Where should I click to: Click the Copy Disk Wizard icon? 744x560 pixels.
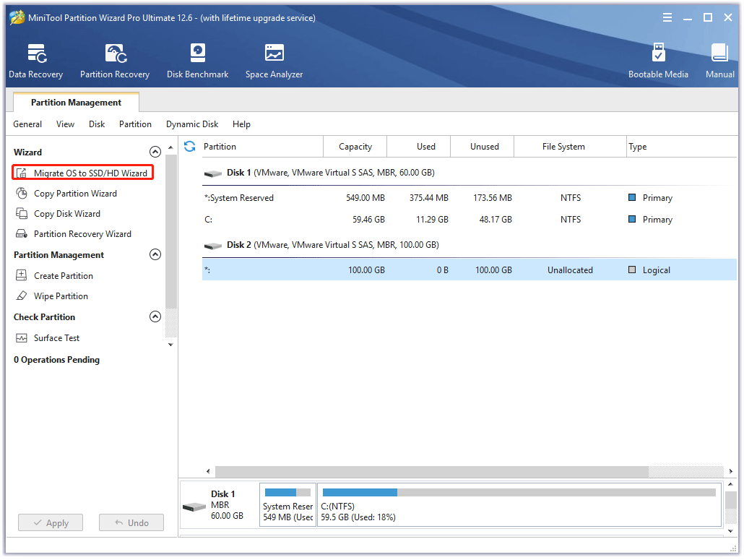click(22, 214)
